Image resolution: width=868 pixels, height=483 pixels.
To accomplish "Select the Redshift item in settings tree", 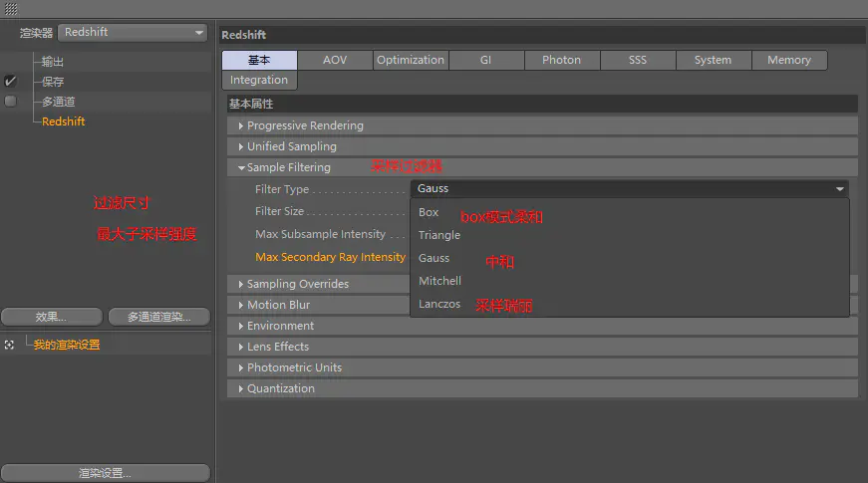I will (63, 121).
